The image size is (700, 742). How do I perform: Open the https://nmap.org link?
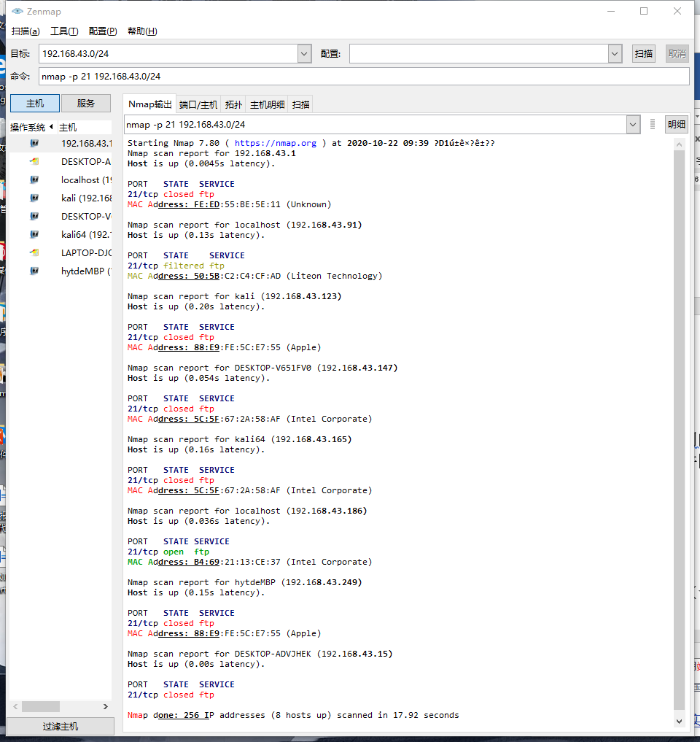click(x=276, y=143)
